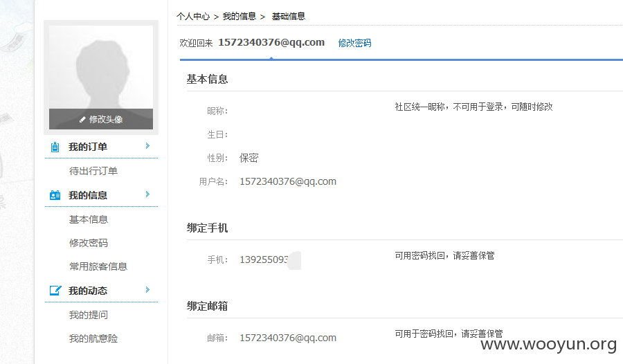Click 个人中心 in the breadcrumb
This screenshot has width=623, height=364.
pos(193,17)
